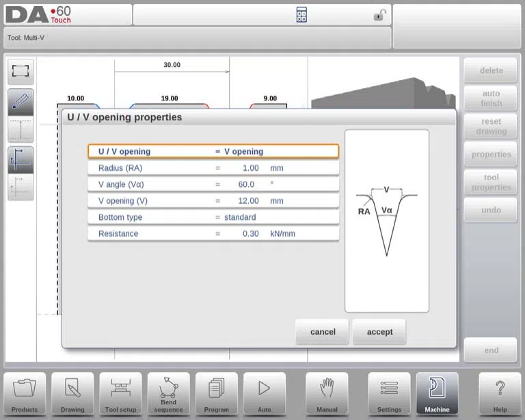The width and height of the screenshot is (525, 420).
Task: Click the undo button
Action: 491,210
